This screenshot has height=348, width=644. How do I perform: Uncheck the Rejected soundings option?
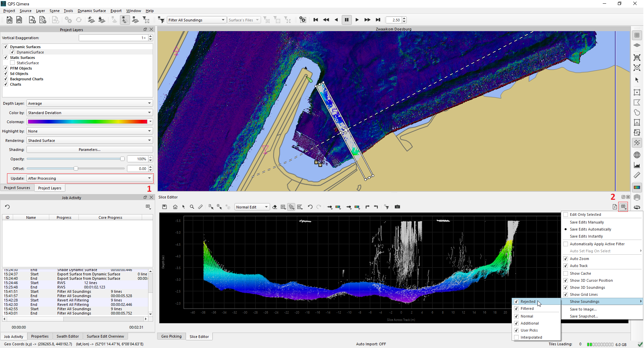[x=516, y=301]
